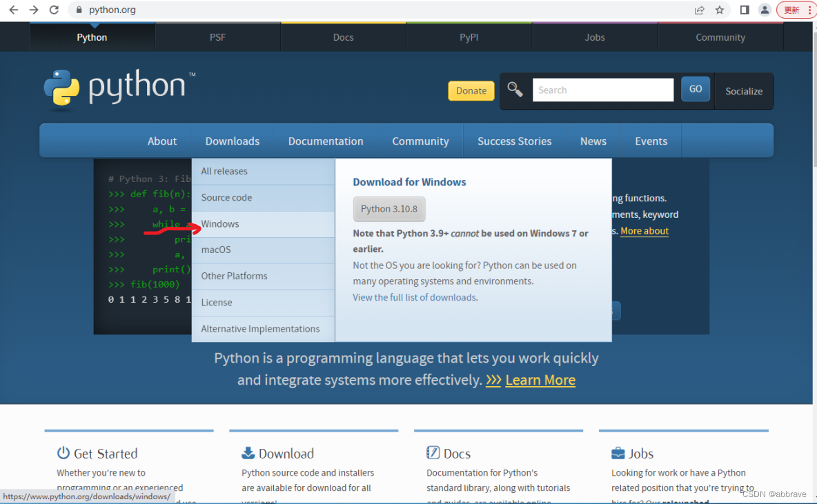817x504 pixels.
Task: Open the Events navigation menu
Action: pos(651,141)
